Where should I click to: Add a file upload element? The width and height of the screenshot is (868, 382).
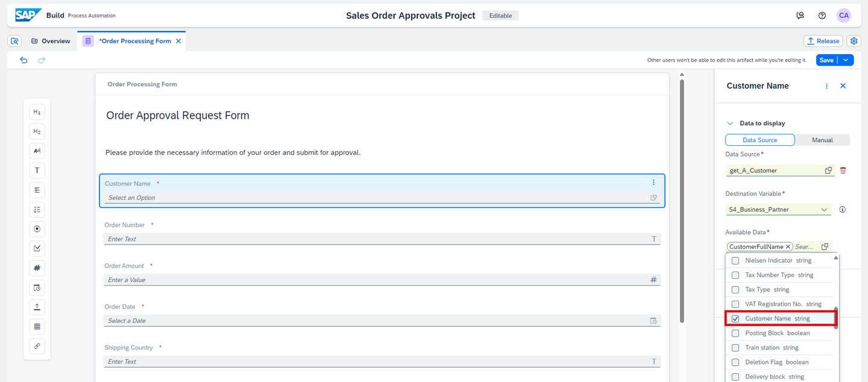[37, 307]
